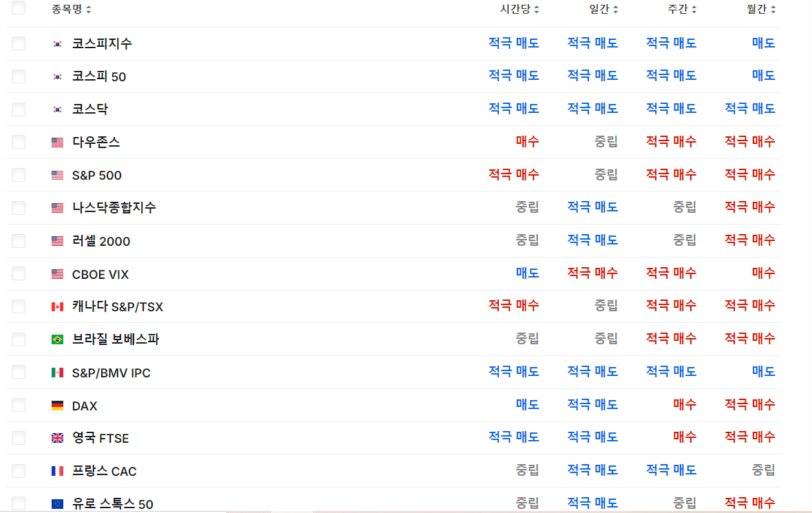812x513 pixels.
Task: Click 러셀 2000 weekly value 중립
Action: click(685, 240)
